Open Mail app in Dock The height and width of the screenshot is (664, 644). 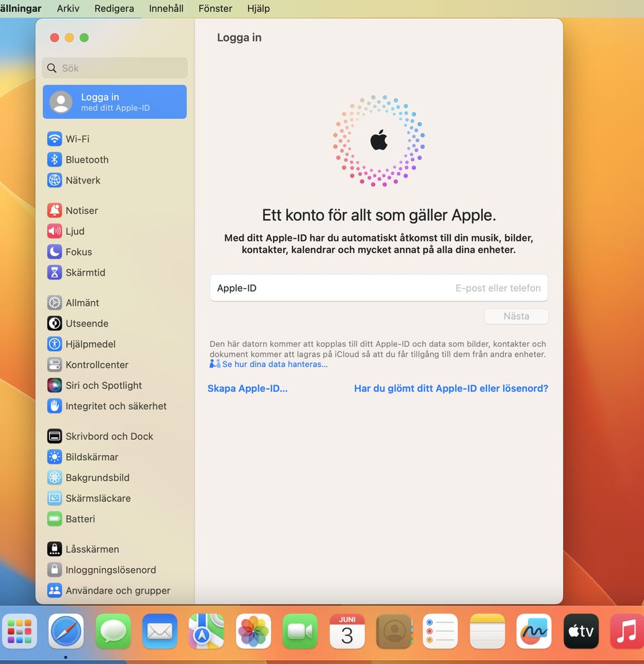pos(160,631)
